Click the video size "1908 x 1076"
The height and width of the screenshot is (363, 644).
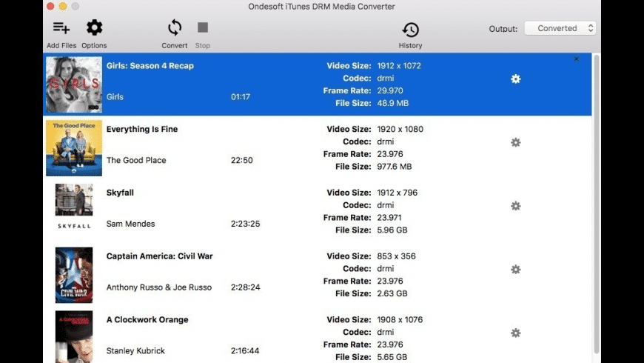pos(400,320)
